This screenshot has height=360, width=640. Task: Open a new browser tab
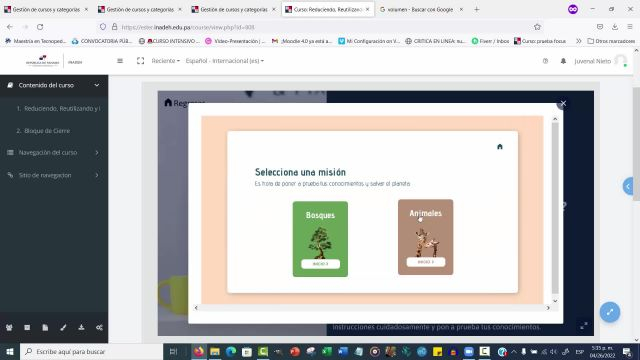(477, 9)
